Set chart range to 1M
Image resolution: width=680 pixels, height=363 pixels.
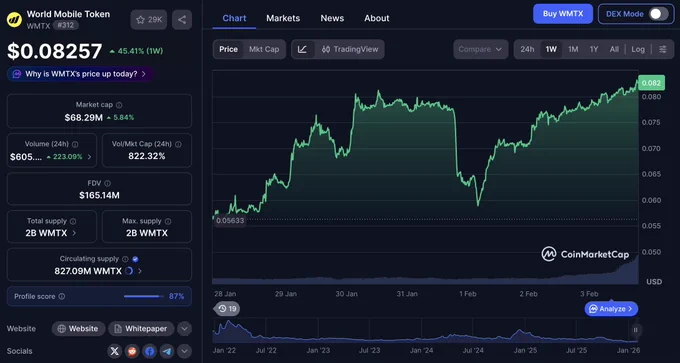pyautogui.click(x=573, y=49)
